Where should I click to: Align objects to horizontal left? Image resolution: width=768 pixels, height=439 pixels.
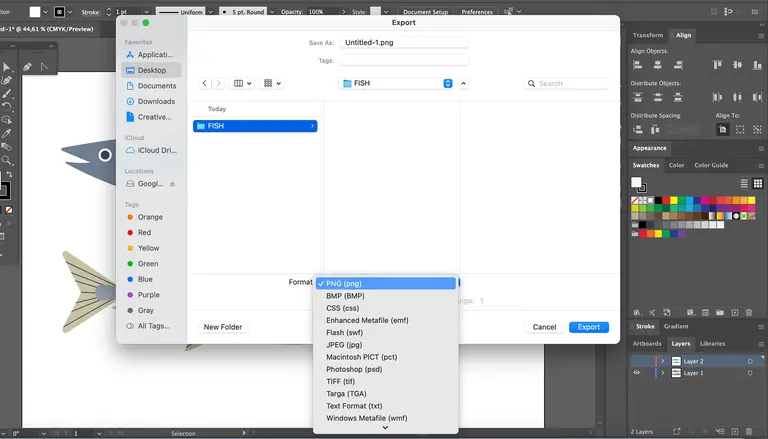click(x=637, y=65)
